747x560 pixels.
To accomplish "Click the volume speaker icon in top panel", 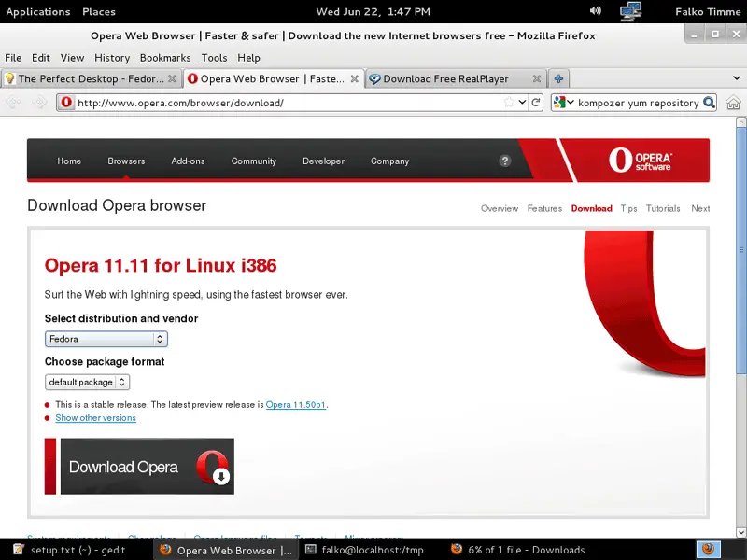I will (595, 11).
